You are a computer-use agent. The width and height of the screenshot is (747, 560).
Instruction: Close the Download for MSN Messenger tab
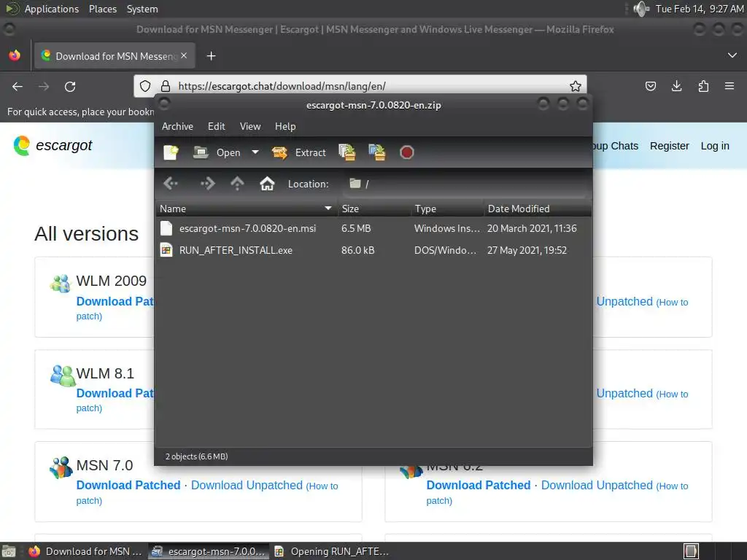(184, 55)
